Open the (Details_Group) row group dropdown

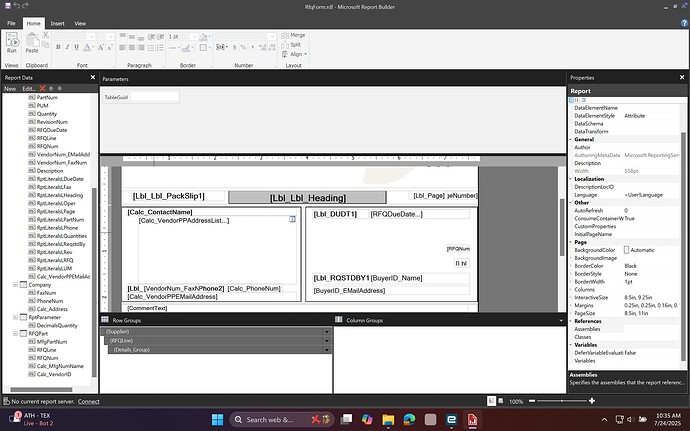pyautogui.click(x=327, y=350)
